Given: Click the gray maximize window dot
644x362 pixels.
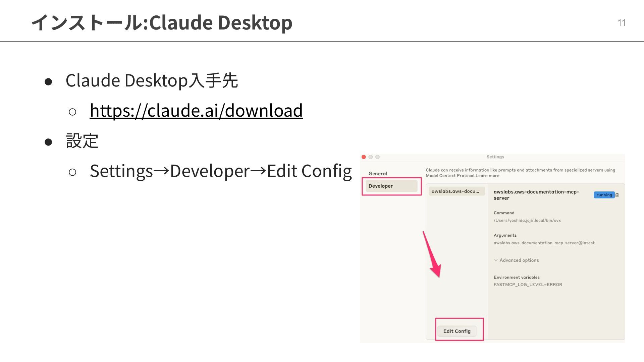Looking at the screenshot, I should point(377,157).
